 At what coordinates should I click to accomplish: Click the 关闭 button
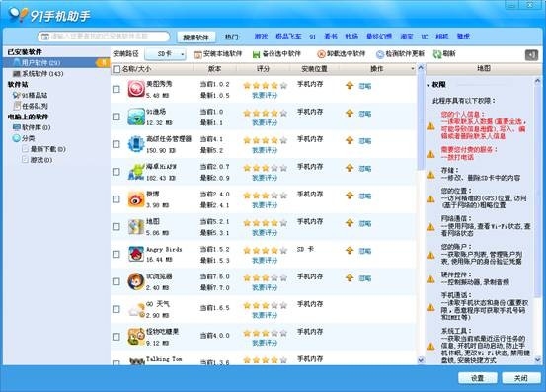521,378
